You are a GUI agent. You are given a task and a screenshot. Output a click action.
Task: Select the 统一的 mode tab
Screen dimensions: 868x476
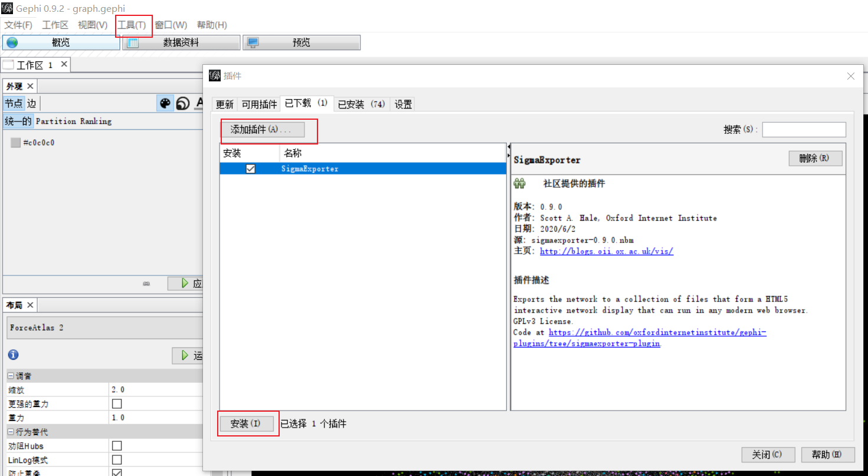point(18,122)
